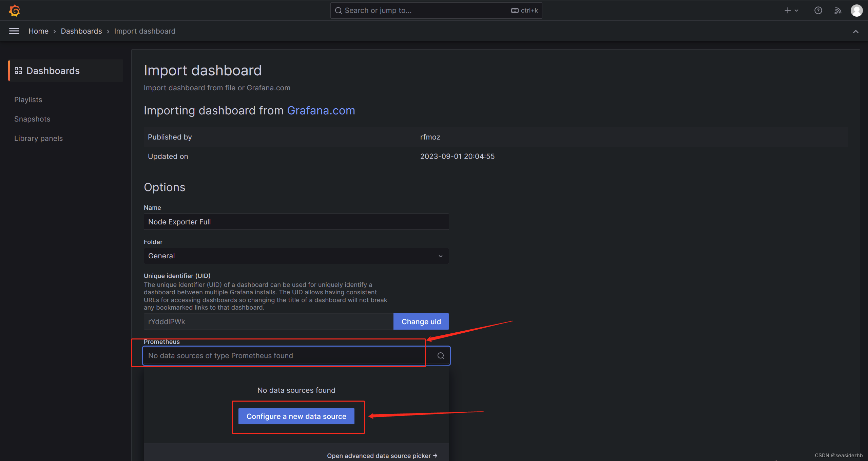Open the hamburger navigation menu
The width and height of the screenshot is (868, 461).
click(x=14, y=31)
